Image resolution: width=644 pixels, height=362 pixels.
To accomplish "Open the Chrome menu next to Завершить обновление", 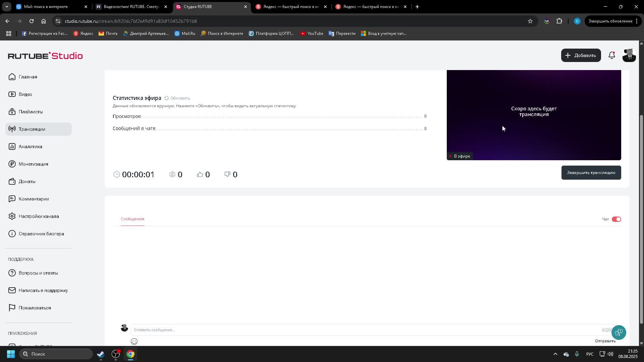I will 636,21.
